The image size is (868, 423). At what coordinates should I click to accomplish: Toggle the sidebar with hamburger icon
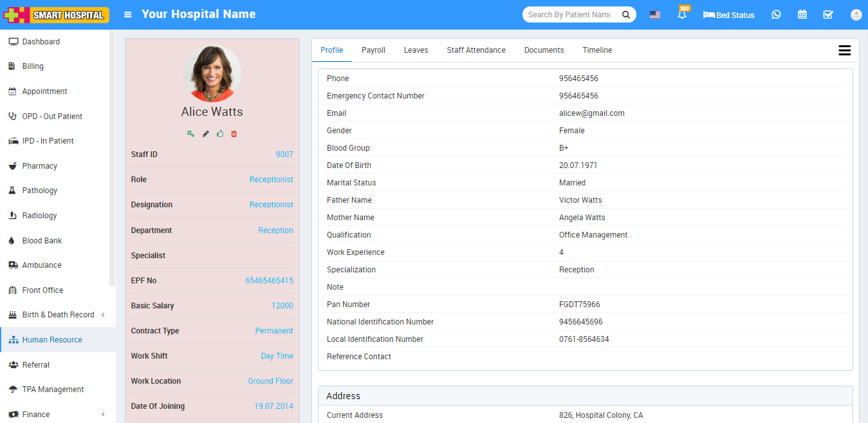click(x=128, y=15)
